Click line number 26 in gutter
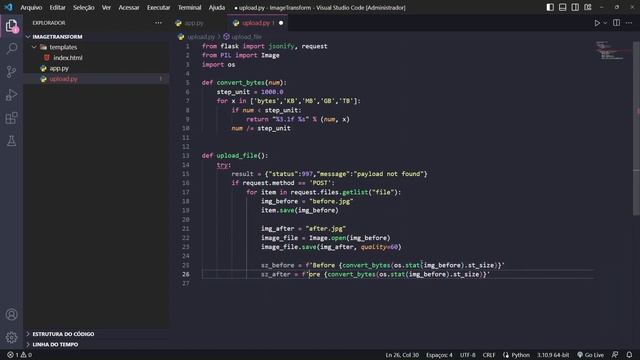This screenshot has height=360, width=640. coord(186,274)
